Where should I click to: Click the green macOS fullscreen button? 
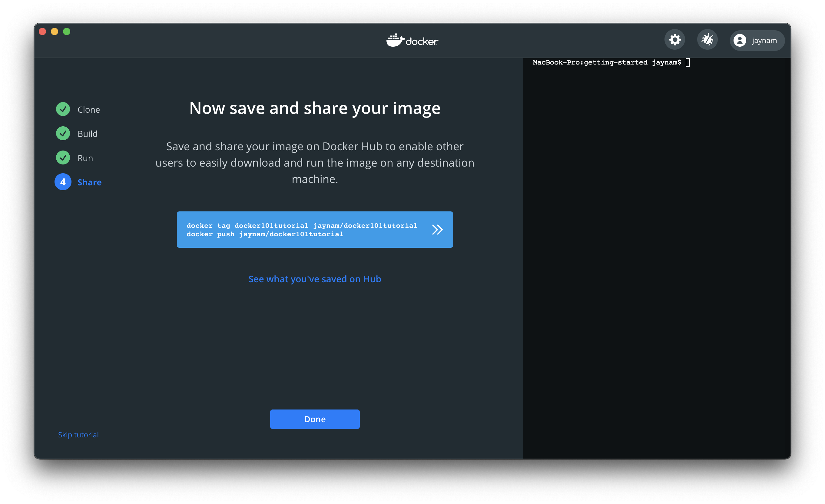[x=67, y=31]
